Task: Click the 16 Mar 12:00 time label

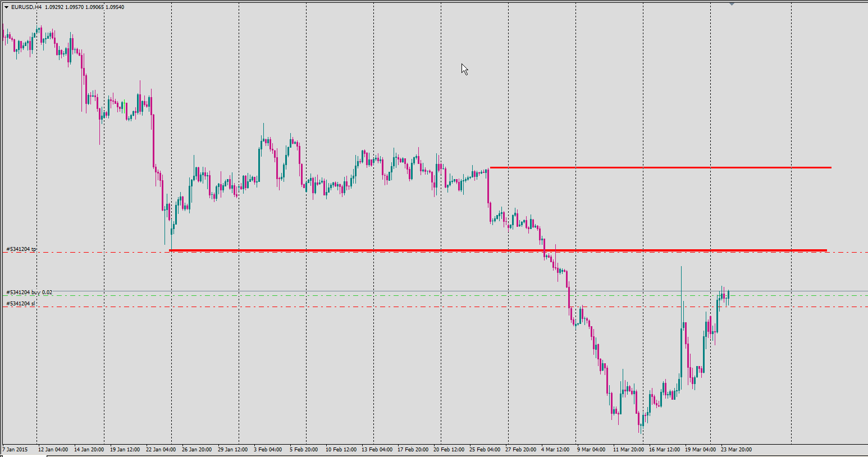Action: pyautogui.click(x=664, y=449)
